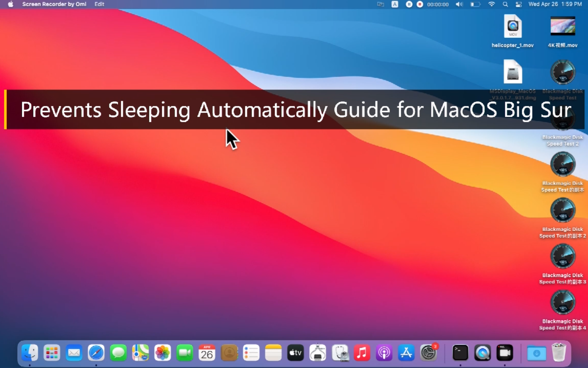Mute sound via the menu bar volume icon
This screenshot has width=588, height=368.
(x=459, y=4)
